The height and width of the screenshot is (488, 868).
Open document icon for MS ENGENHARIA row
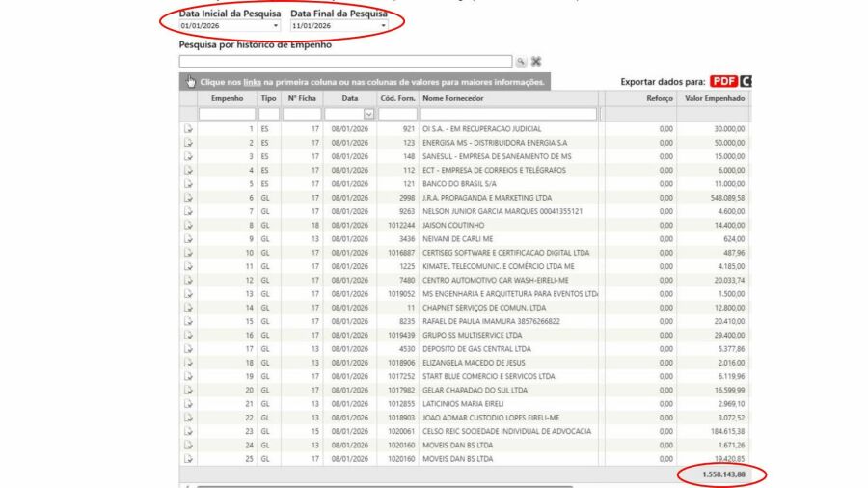pyautogui.click(x=188, y=294)
